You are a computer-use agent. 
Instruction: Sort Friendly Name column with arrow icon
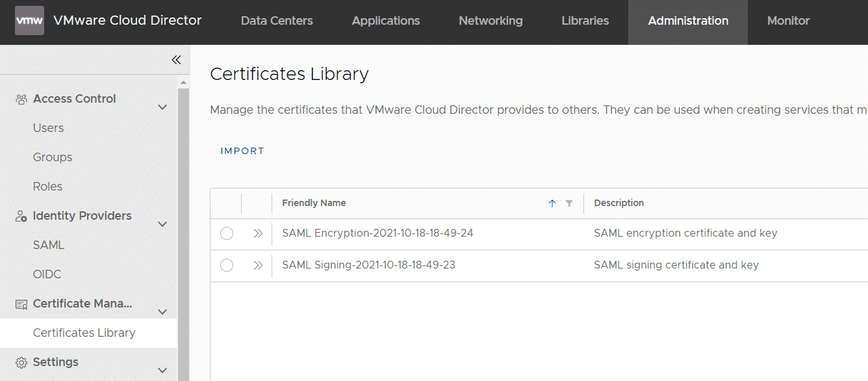pyautogui.click(x=552, y=204)
